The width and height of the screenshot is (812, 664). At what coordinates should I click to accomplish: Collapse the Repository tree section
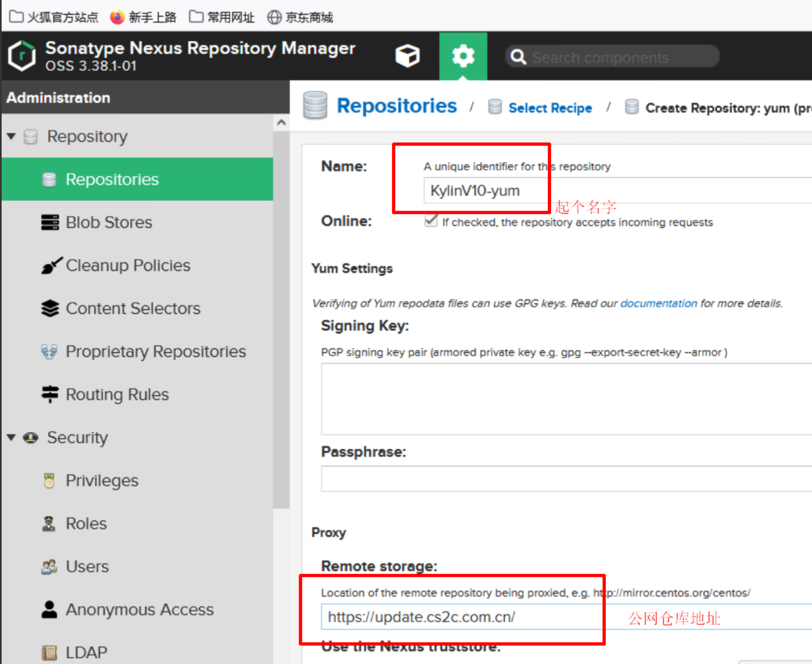pos(11,136)
